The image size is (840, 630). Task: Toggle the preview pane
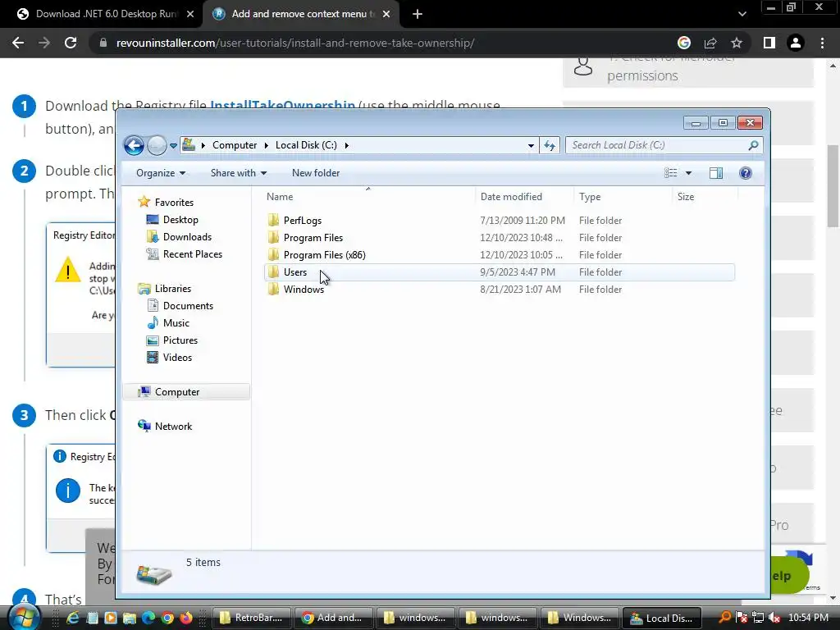point(715,172)
